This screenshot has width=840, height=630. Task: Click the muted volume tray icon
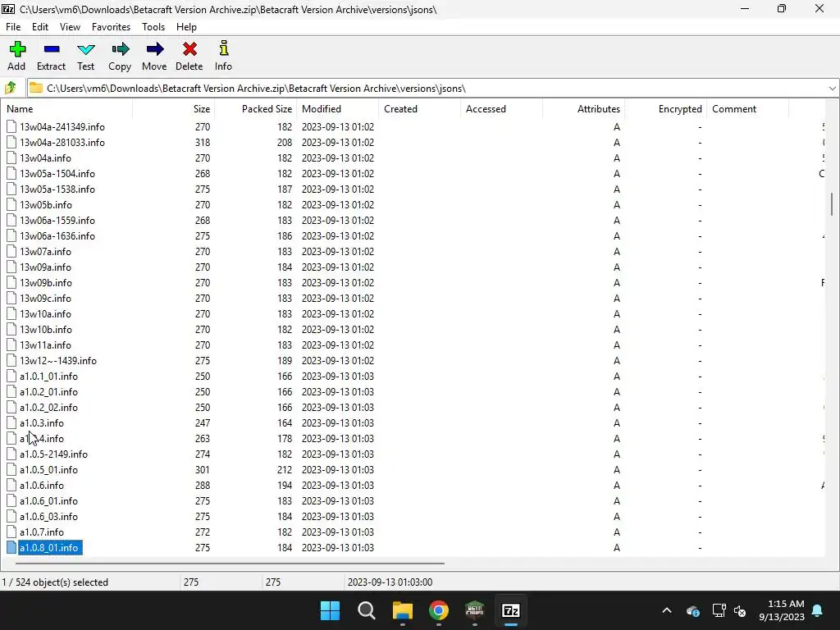coord(740,610)
